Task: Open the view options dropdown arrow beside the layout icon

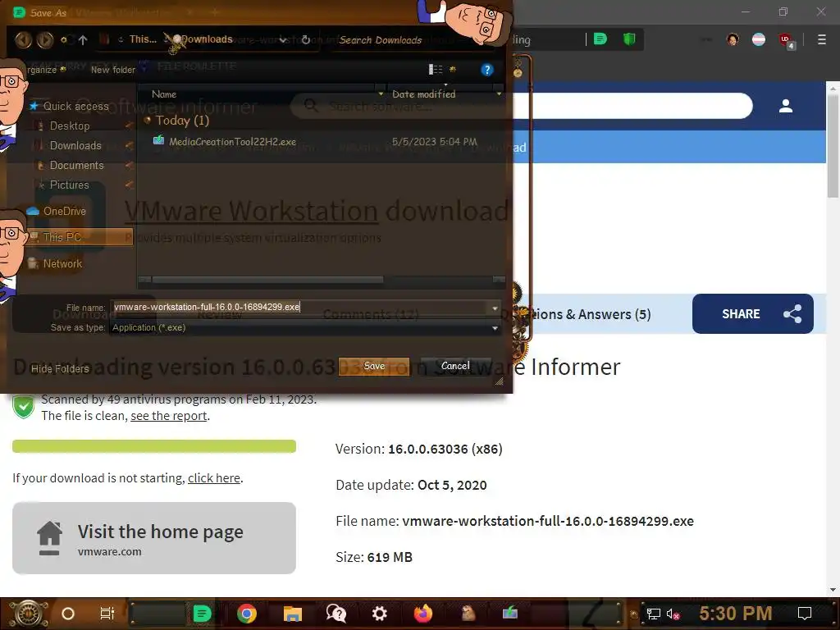Action: 453,69
